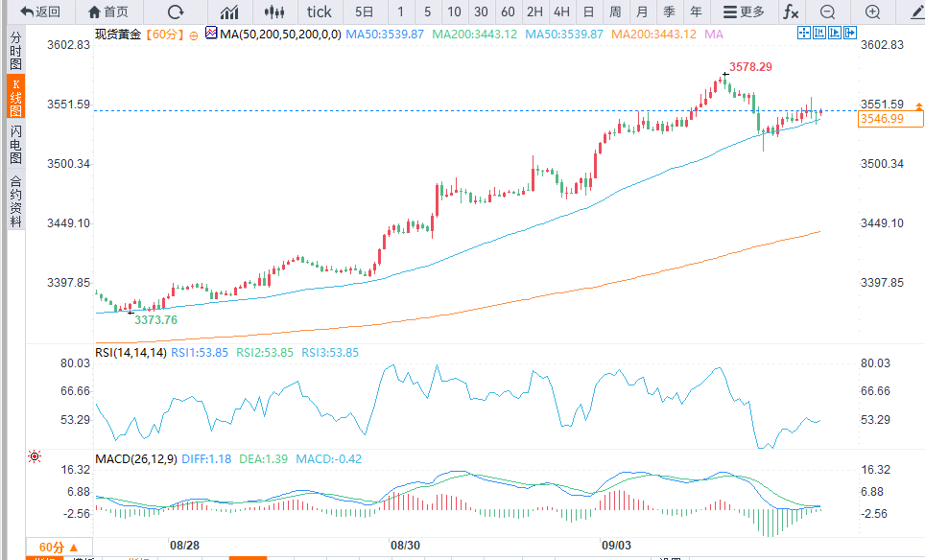Image resolution: width=925 pixels, height=560 pixels.
Task: Open the 更多 more menu
Action: tap(744, 12)
